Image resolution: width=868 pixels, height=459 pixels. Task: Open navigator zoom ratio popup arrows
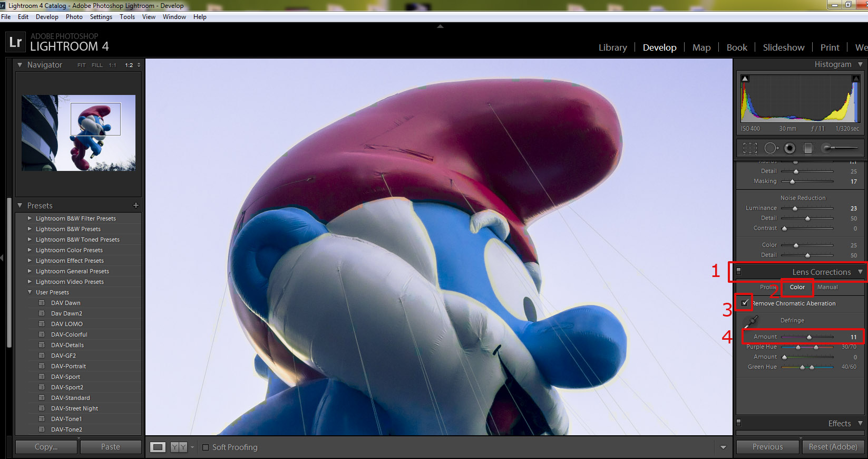139,65
